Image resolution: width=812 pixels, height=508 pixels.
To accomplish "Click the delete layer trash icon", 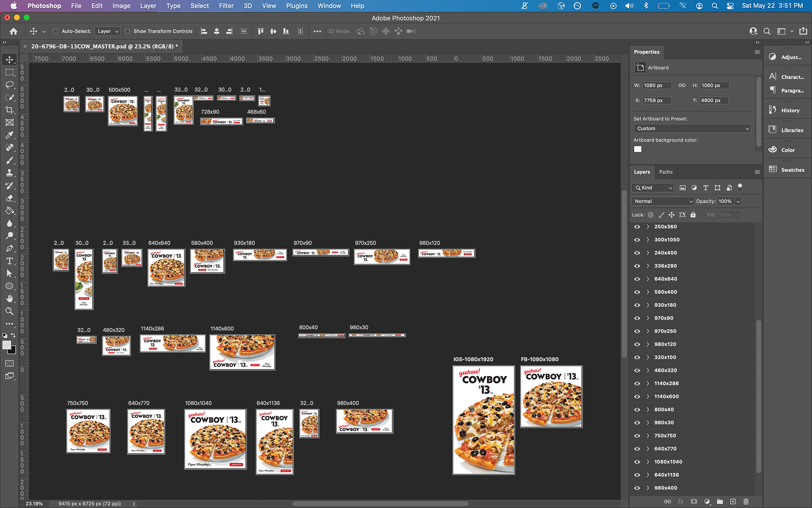I will (x=746, y=502).
